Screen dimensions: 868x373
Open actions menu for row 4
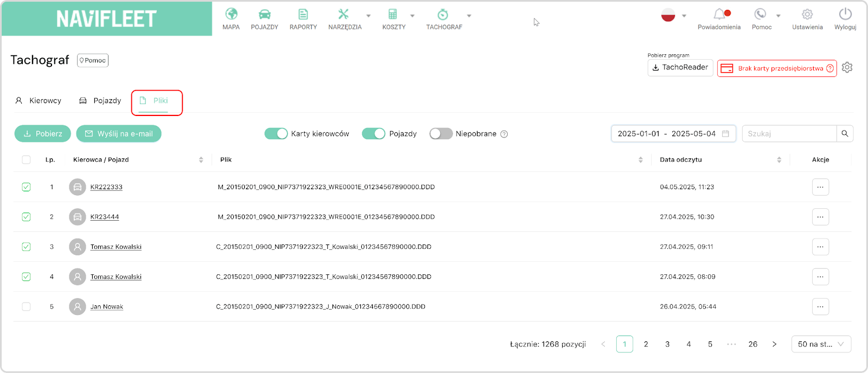(820, 276)
